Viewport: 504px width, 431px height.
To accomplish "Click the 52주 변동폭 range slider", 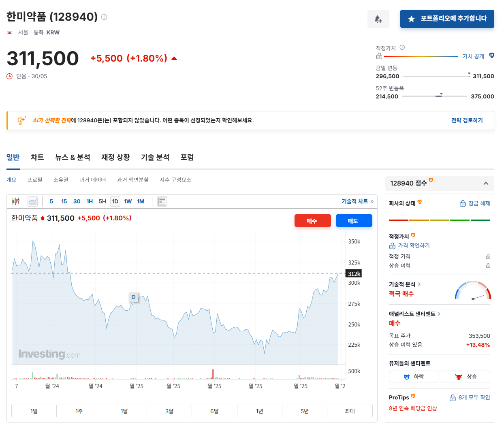I will click(x=434, y=96).
